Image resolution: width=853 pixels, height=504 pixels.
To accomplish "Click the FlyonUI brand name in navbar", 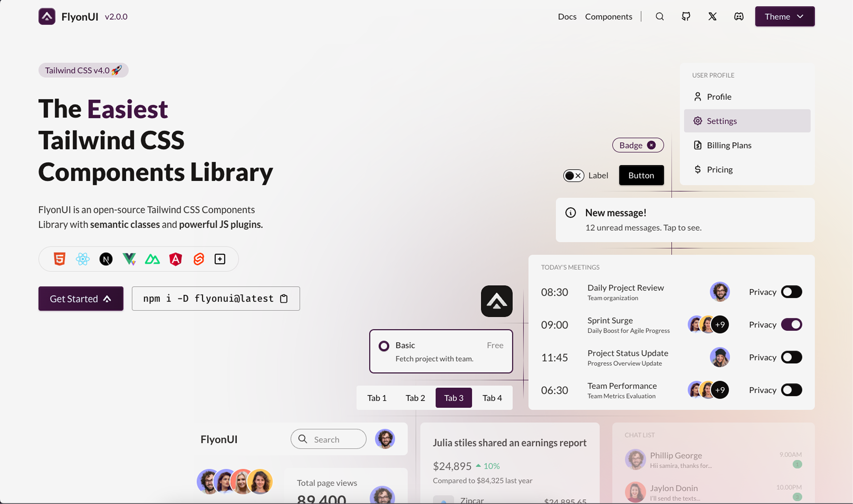I will (80, 17).
